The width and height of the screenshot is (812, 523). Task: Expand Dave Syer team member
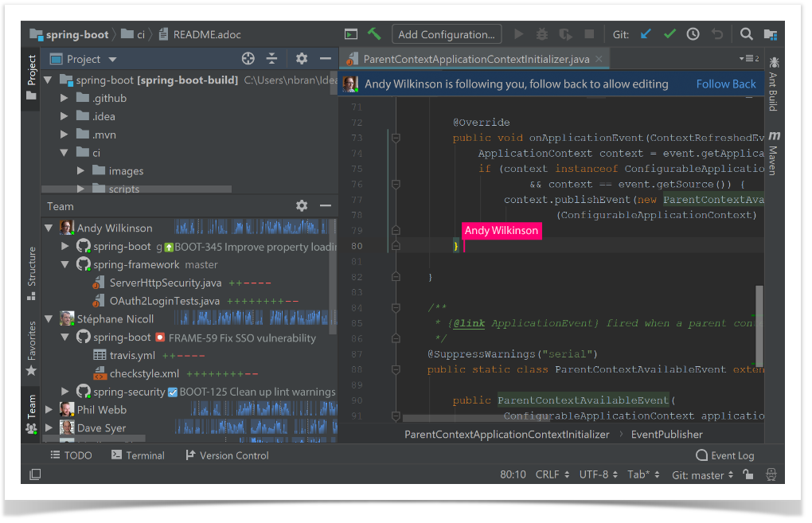click(x=49, y=427)
